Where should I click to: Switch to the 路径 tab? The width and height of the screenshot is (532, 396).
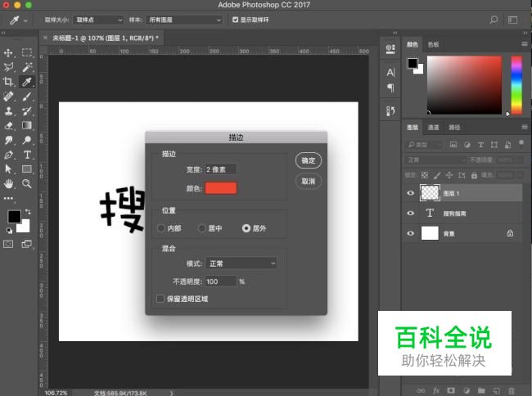pos(454,127)
